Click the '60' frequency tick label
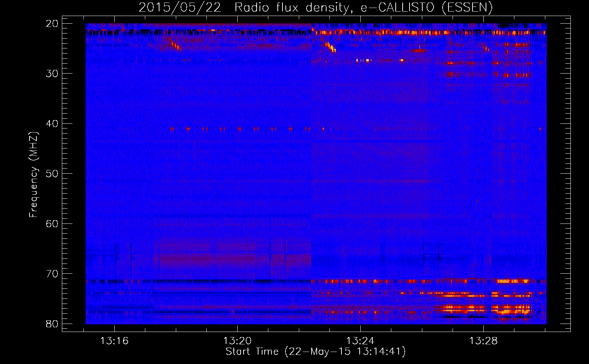The height and width of the screenshot is (364, 589). (x=52, y=223)
